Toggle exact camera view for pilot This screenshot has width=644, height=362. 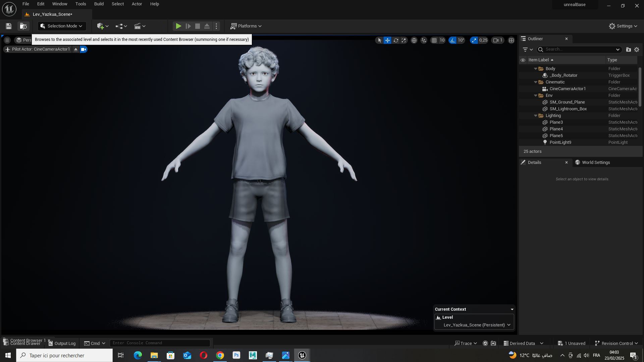pos(84,50)
